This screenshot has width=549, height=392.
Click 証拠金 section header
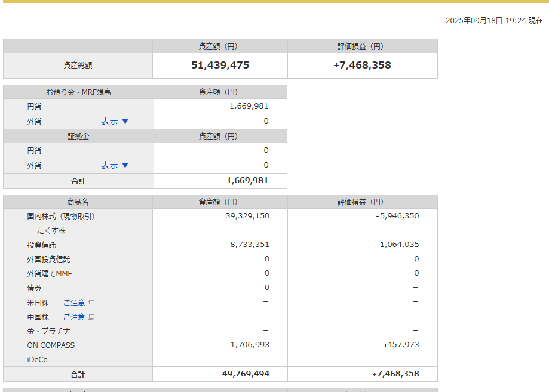click(x=78, y=137)
